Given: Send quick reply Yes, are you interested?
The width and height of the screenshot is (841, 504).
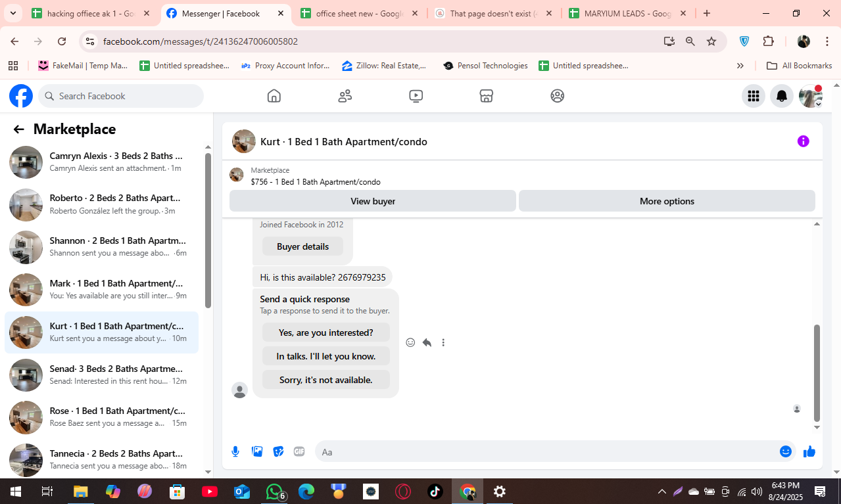Looking at the screenshot, I should [326, 332].
